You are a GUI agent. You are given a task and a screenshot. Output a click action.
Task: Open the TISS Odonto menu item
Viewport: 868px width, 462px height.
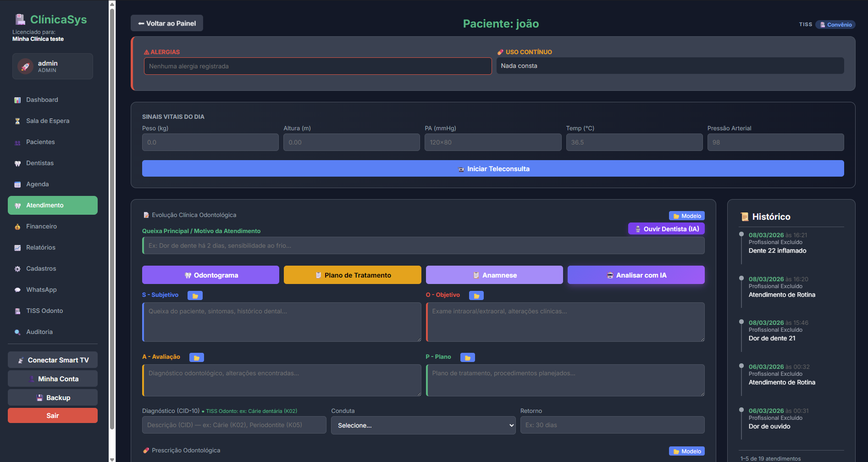coord(44,311)
